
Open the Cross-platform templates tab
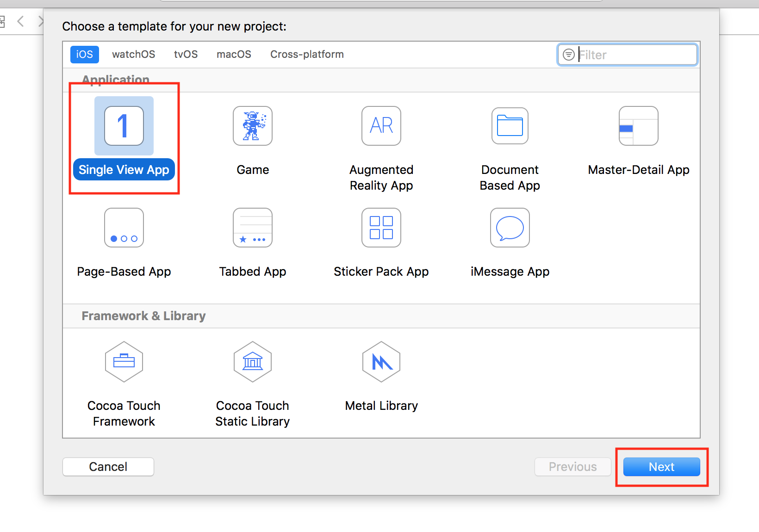[307, 54]
